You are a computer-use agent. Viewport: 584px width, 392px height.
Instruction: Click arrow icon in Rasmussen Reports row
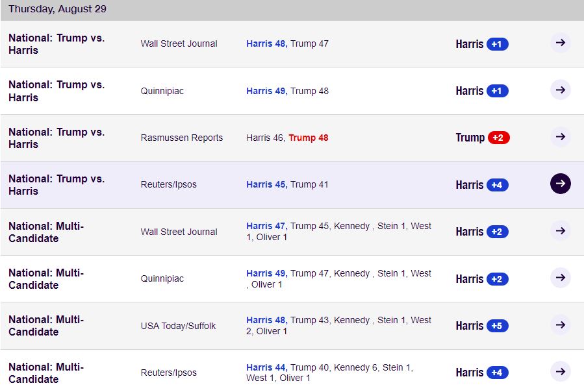[560, 137]
